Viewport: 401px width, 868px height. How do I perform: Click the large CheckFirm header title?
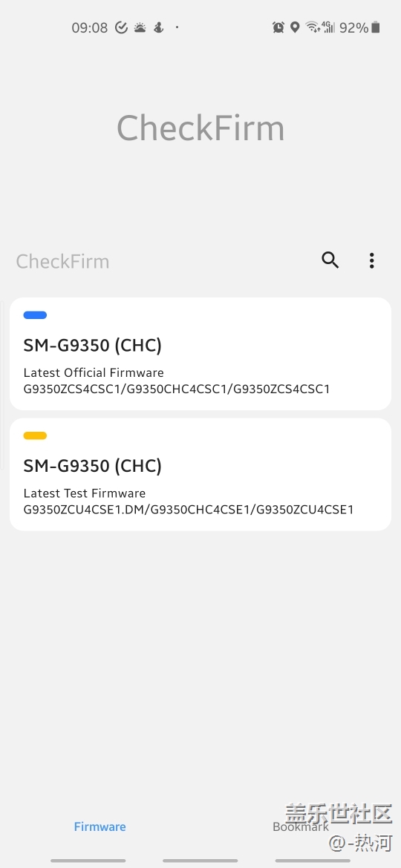[x=200, y=128]
